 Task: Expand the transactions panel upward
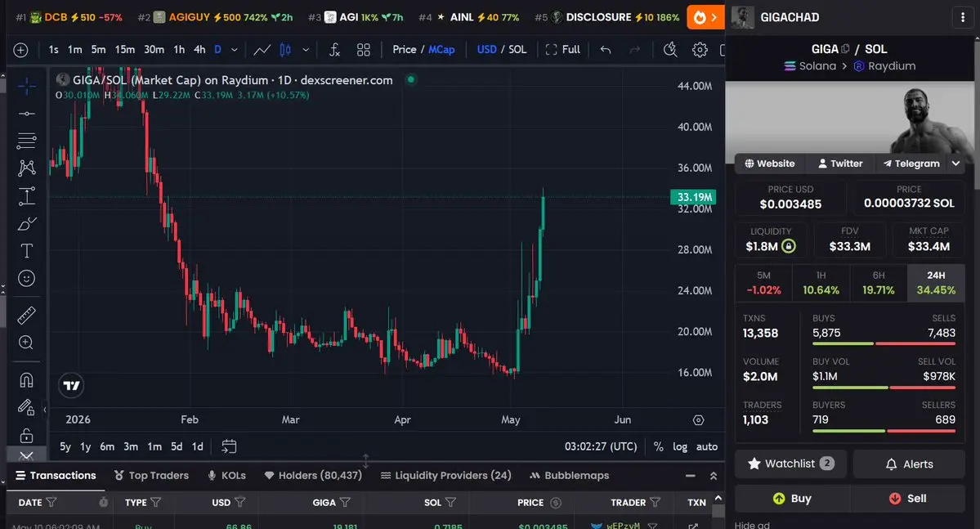[713, 476]
